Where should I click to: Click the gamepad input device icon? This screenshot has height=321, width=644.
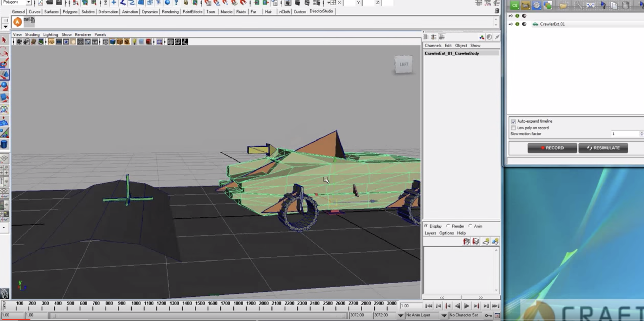coord(590,5)
